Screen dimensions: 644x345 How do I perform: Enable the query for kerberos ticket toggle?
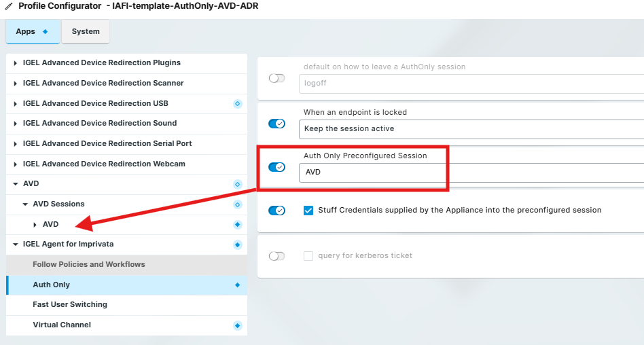point(276,256)
